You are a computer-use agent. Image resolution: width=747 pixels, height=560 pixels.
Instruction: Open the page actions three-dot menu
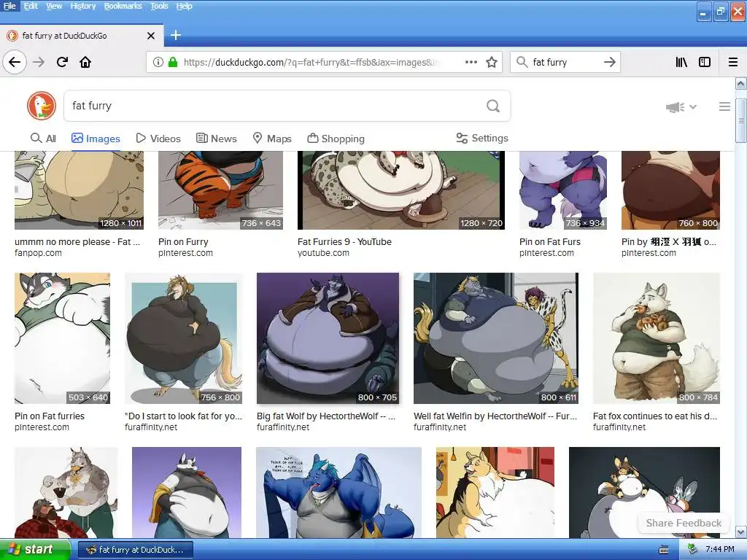[471, 62]
